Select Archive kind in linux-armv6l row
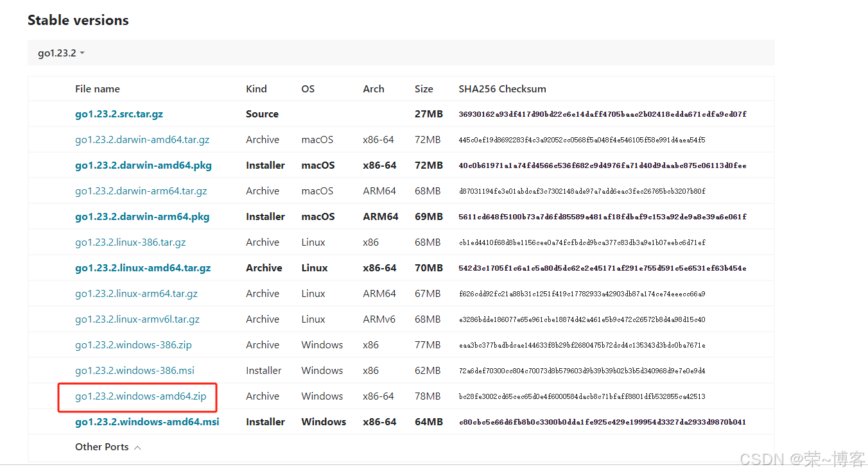The width and height of the screenshot is (868, 474). point(263,319)
